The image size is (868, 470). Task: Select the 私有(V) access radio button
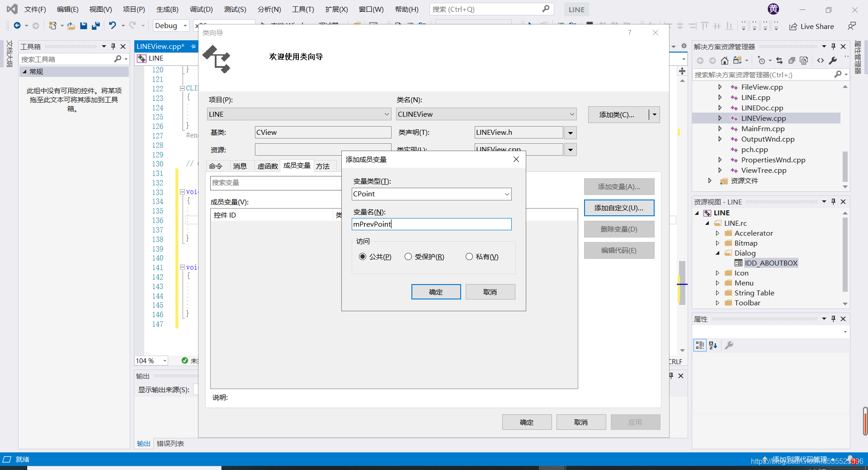pyautogui.click(x=469, y=256)
